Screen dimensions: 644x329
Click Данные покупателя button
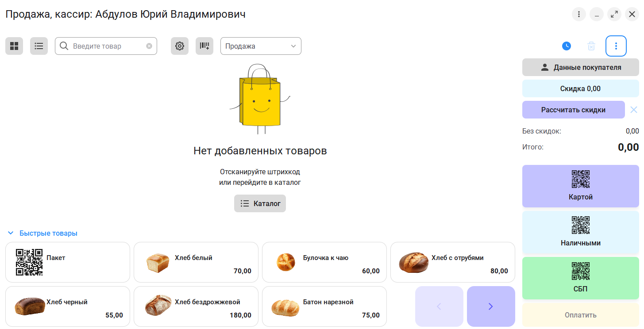pos(580,67)
